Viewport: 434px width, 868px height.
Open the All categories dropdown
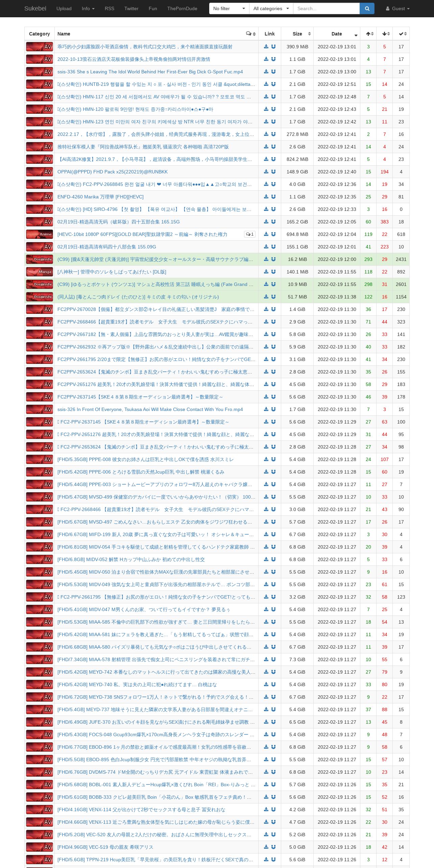coord(271,8)
